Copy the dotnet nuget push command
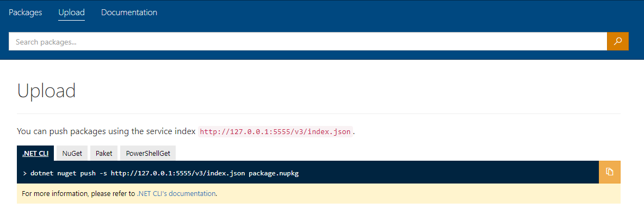The image size is (644, 215). coord(610,172)
